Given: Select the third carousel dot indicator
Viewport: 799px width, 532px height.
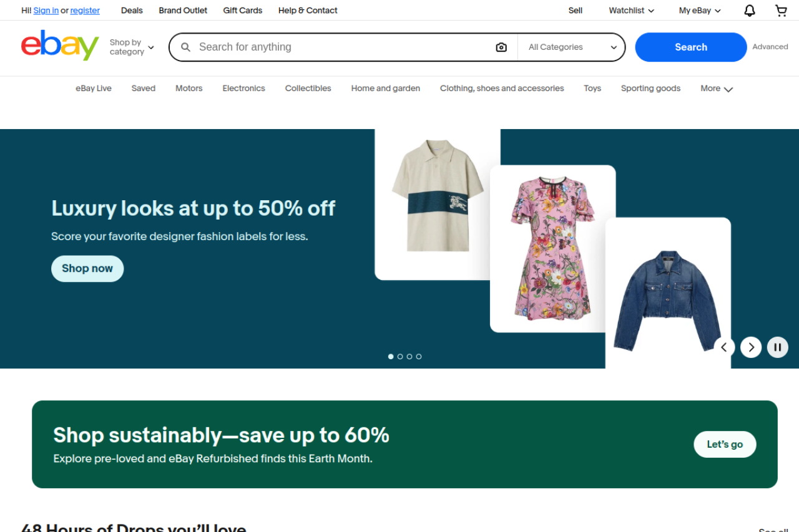Looking at the screenshot, I should click(409, 357).
